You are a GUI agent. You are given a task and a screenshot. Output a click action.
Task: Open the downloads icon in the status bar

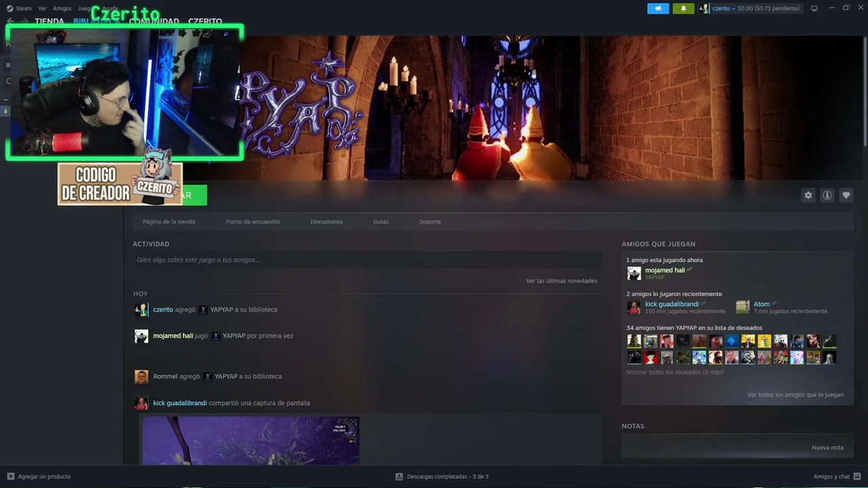pos(399,476)
